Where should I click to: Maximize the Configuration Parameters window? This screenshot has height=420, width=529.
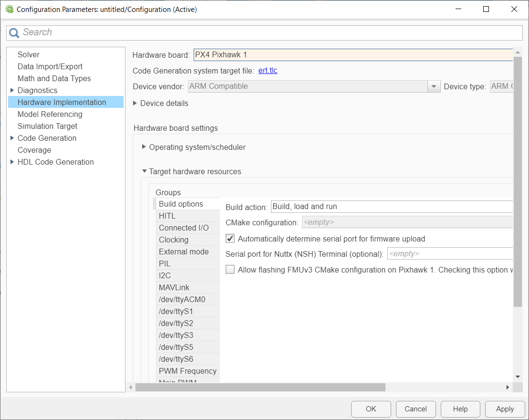486,9
